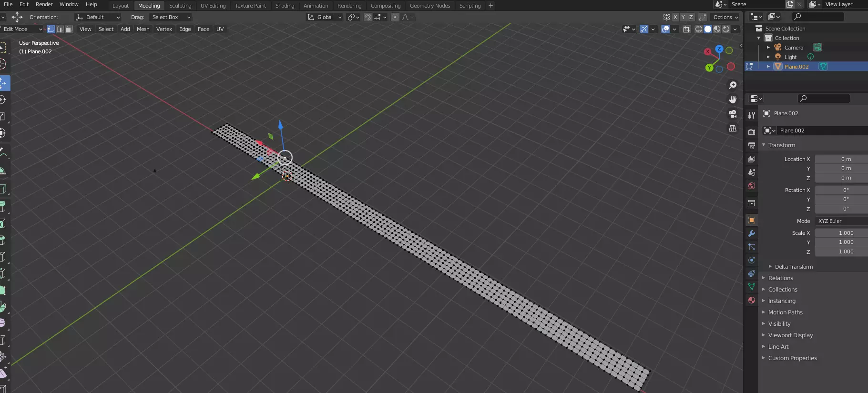The image size is (868, 393).
Task: Open the Render properties tab
Action: [x=752, y=132]
